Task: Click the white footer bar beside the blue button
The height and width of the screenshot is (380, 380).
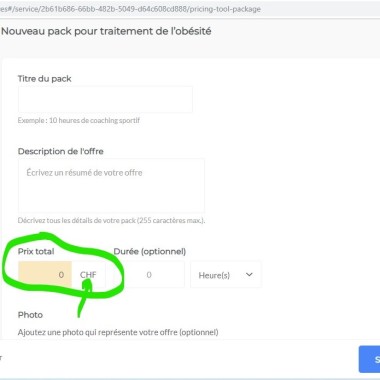Action: (180, 359)
